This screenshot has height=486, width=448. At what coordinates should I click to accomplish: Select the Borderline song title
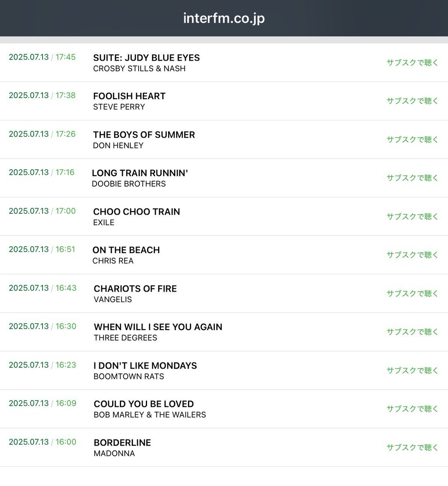[x=122, y=443]
